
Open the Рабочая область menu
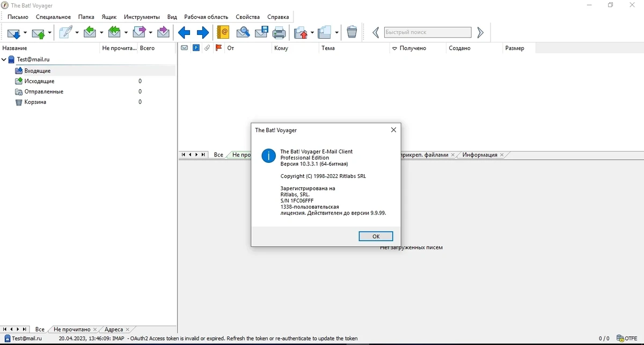pyautogui.click(x=206, y=17)
